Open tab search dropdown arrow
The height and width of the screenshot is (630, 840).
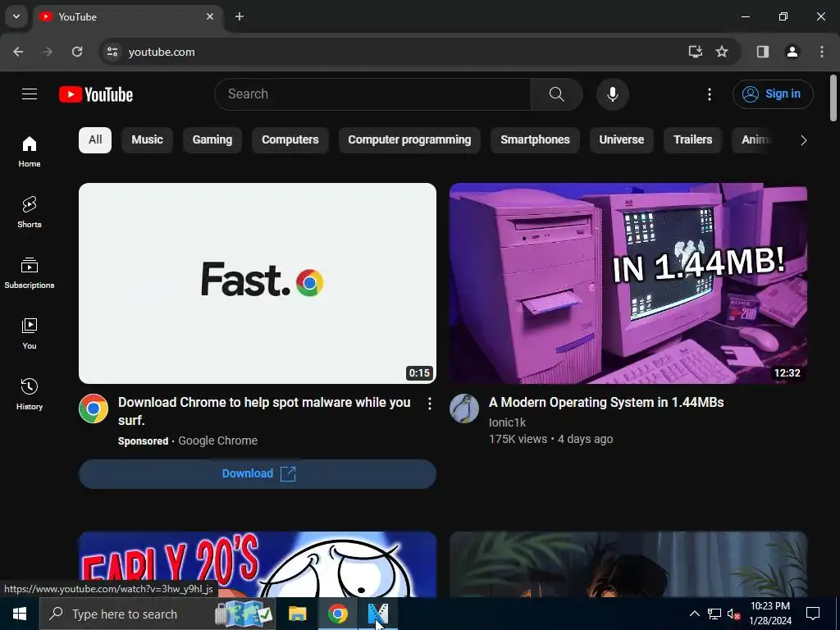point(16,16)
